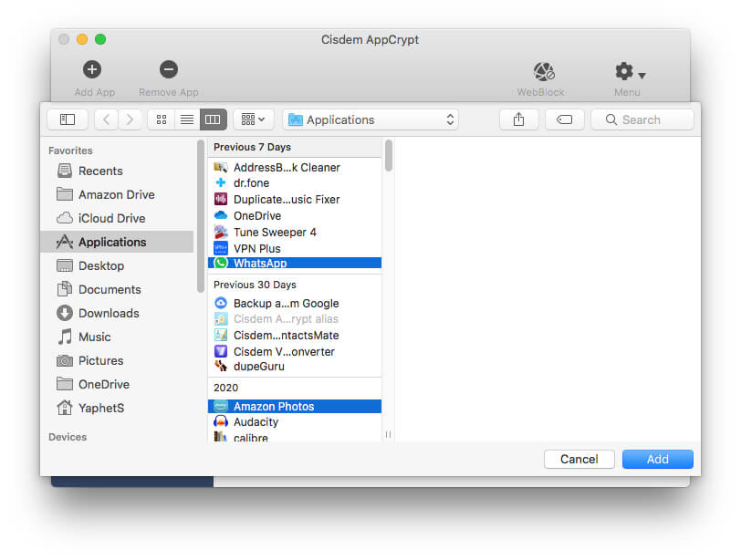Select Cisdem A...rypt alias item
Screen dimensions: 741x560
(295, 318)
